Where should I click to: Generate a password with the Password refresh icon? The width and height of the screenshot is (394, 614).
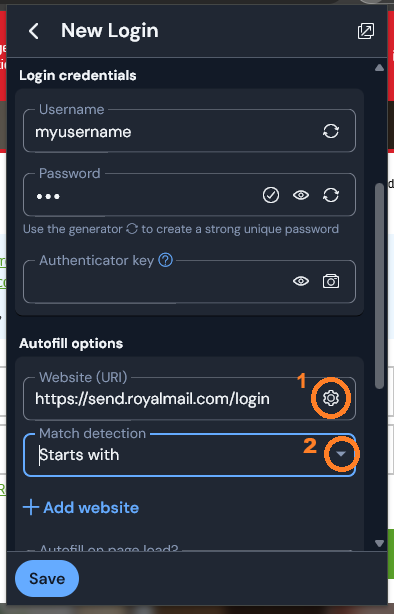coord(331,195)
